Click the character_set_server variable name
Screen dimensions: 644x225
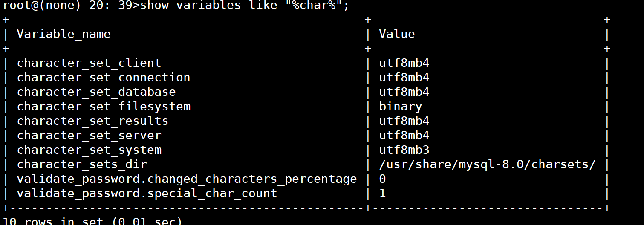(x=89, y=136)
